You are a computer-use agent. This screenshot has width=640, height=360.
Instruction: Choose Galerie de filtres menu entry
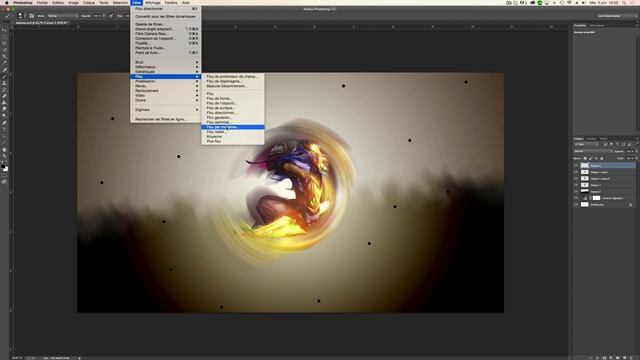coord(166,24)
